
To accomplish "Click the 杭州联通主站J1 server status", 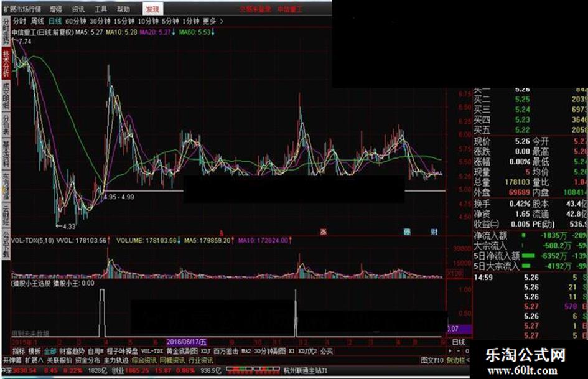I will (306, 370).
